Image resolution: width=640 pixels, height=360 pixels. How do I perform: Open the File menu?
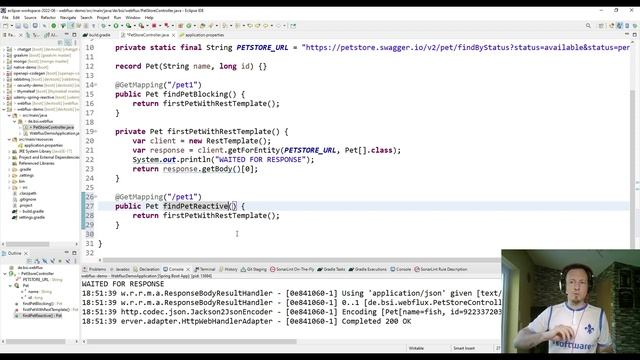point(5,18)
